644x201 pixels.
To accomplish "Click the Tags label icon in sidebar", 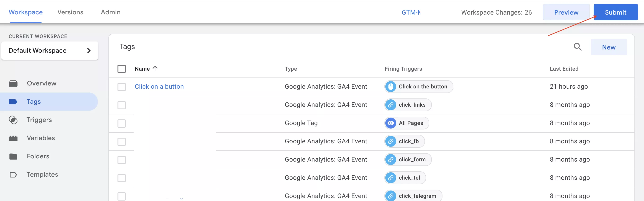I will (13, 102).
